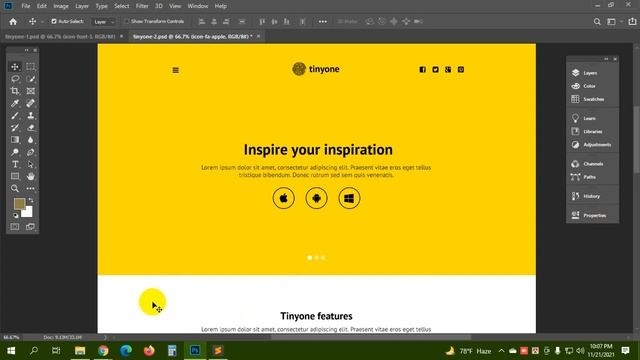Reset default foreground and background colors
640x360 pixels.
point(16,215)
